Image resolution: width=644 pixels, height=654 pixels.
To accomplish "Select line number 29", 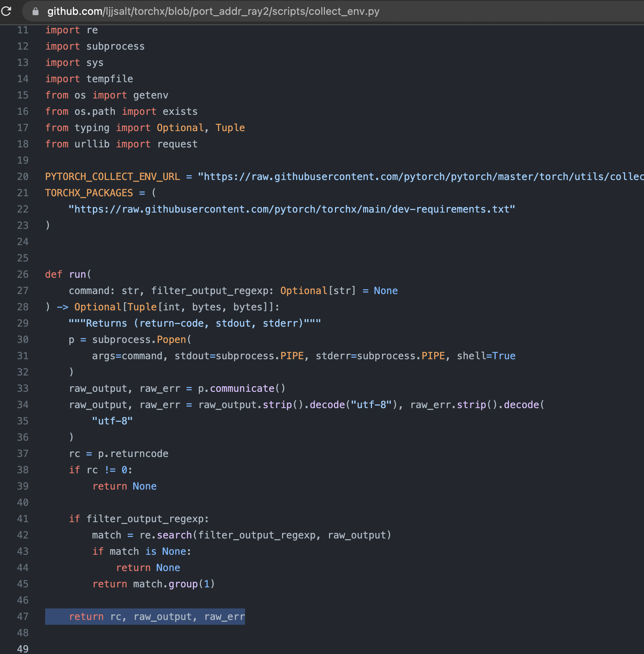I will point(23,323).
